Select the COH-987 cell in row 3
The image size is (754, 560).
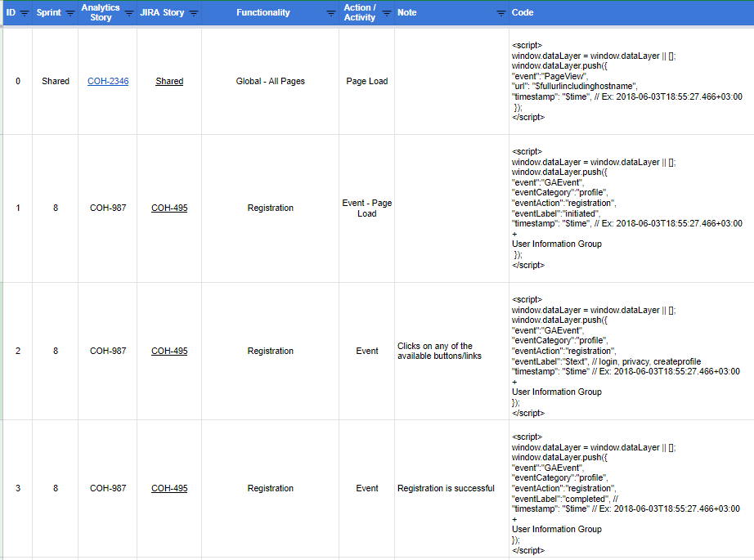pos(108,488)
